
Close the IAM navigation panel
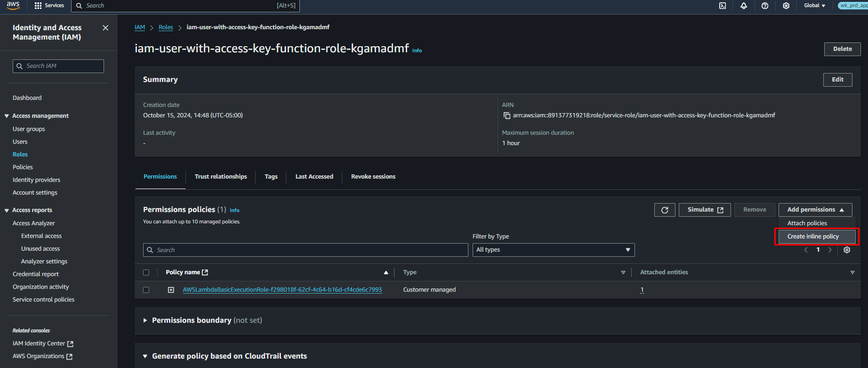[105, 28]
